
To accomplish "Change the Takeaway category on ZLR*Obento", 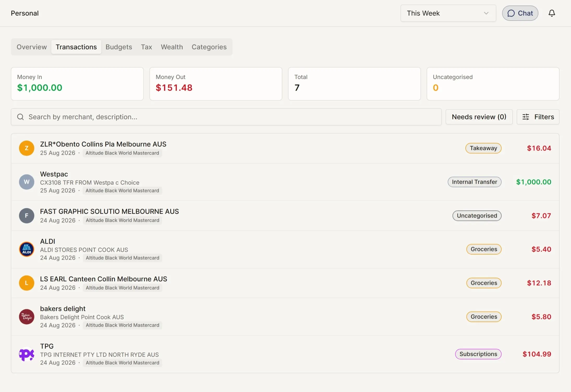I will click(x=483, y=148).
